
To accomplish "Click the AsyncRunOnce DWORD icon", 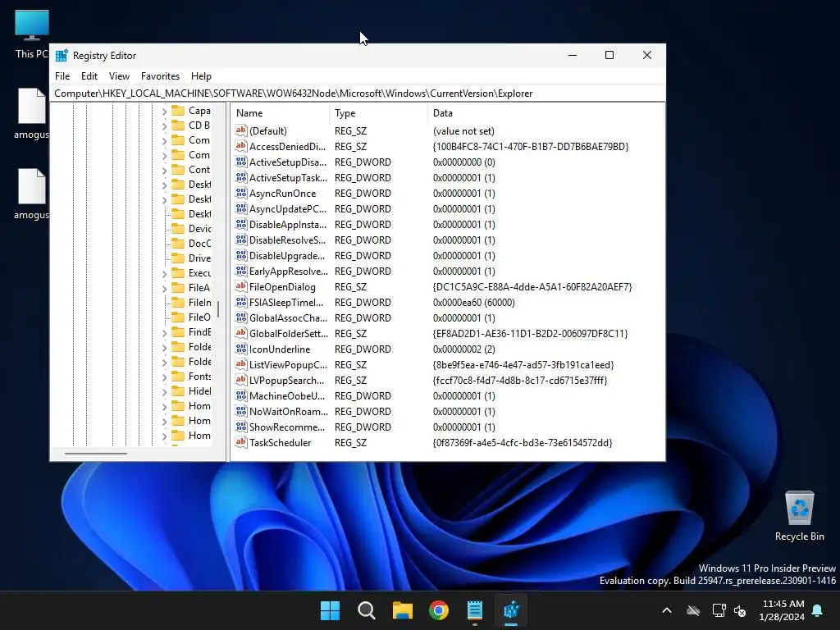I will click(241, 193).
